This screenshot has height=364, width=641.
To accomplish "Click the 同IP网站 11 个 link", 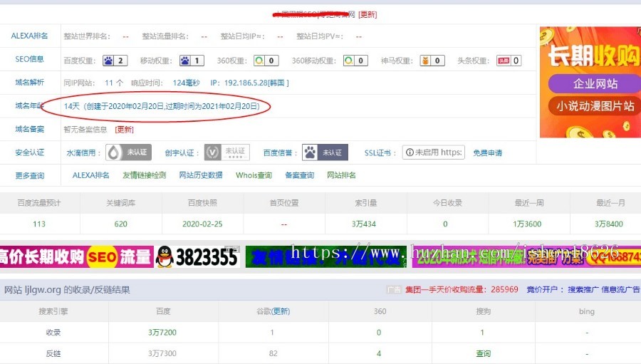I will [x=114, y=83].
